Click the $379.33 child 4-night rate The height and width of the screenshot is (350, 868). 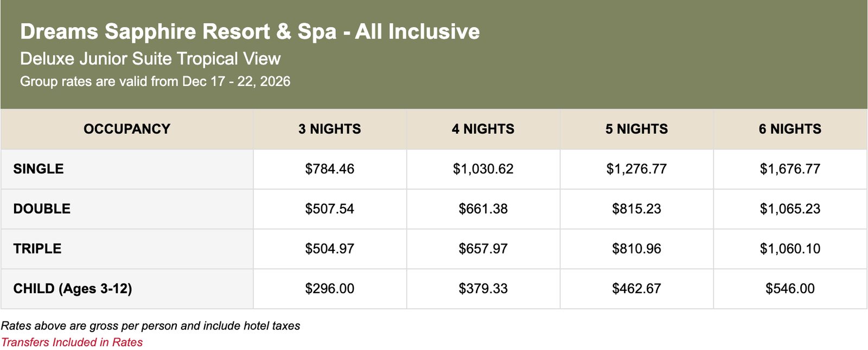coord(483,289)
